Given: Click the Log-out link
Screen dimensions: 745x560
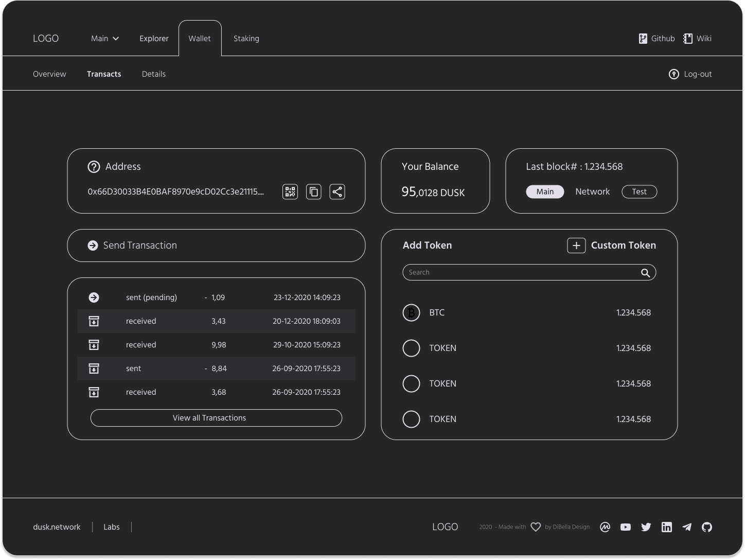Looking at the screenshot, I should [x=698, y=74].
